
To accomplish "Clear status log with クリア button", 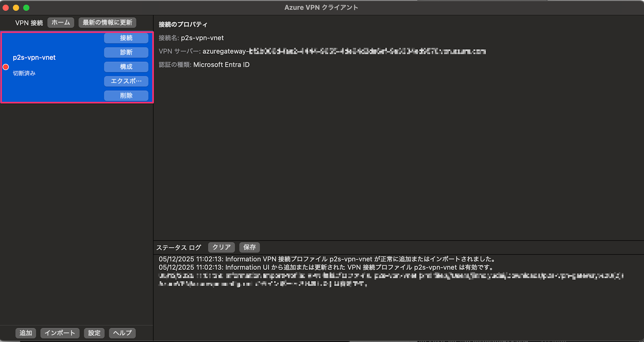I will click(x=222, y=247).
